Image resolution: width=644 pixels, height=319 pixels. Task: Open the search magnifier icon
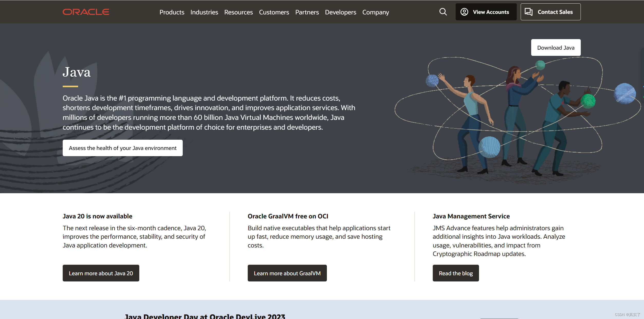pyautogui.click(x=443, y=12)
